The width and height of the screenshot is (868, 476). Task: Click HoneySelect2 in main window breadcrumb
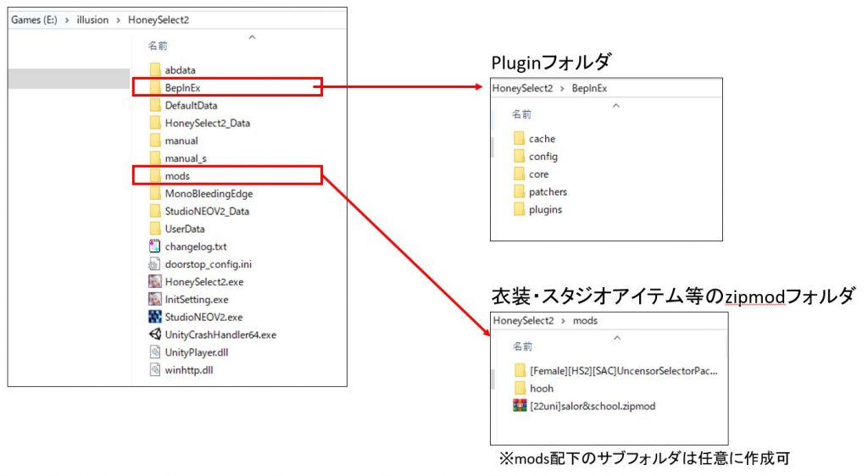[159, 19]
